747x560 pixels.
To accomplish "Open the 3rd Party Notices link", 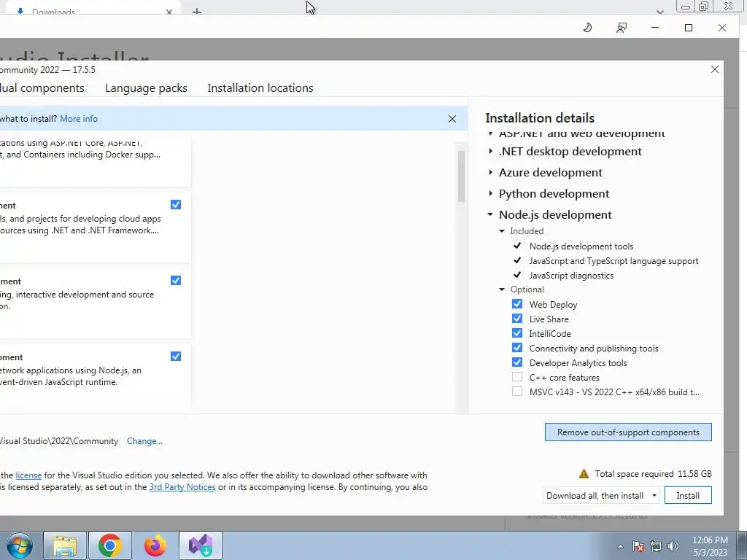I will point(182,487).
